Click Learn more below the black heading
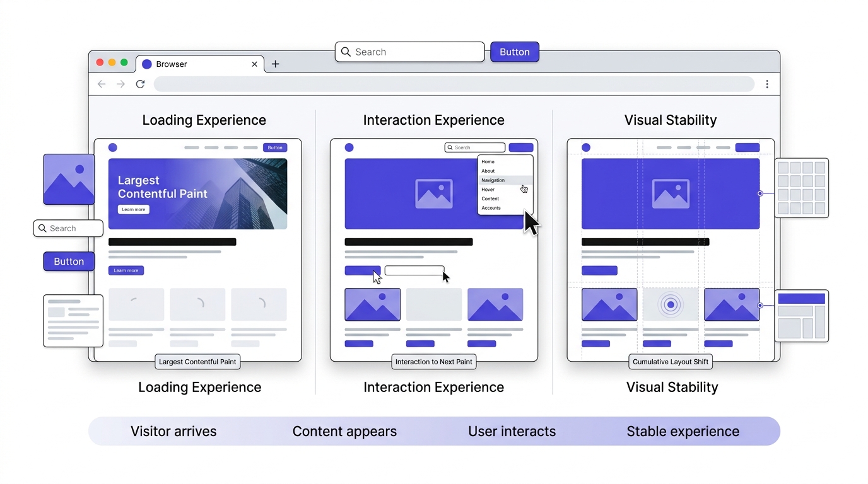This screenshot has height=484, width=868. coord(126,270)
